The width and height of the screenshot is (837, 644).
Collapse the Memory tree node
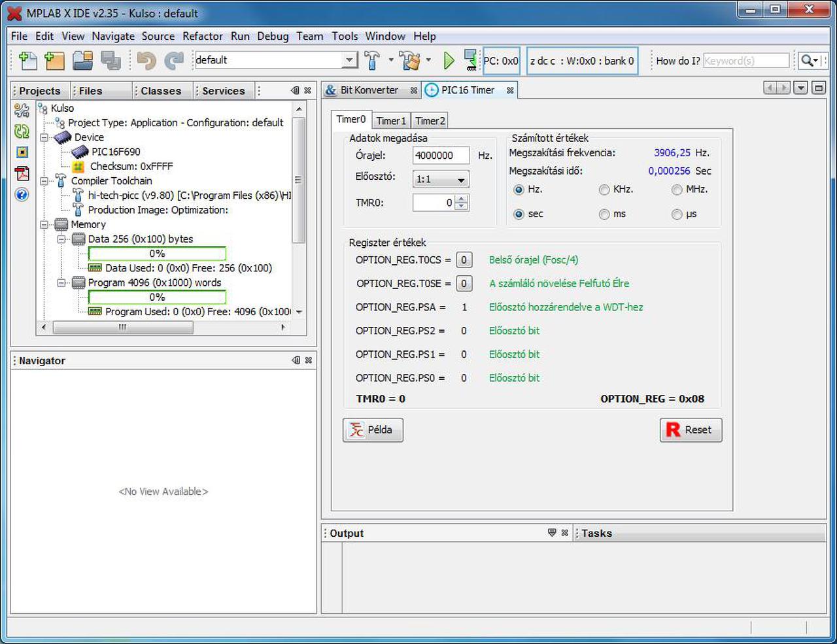[x=45, y=224]
